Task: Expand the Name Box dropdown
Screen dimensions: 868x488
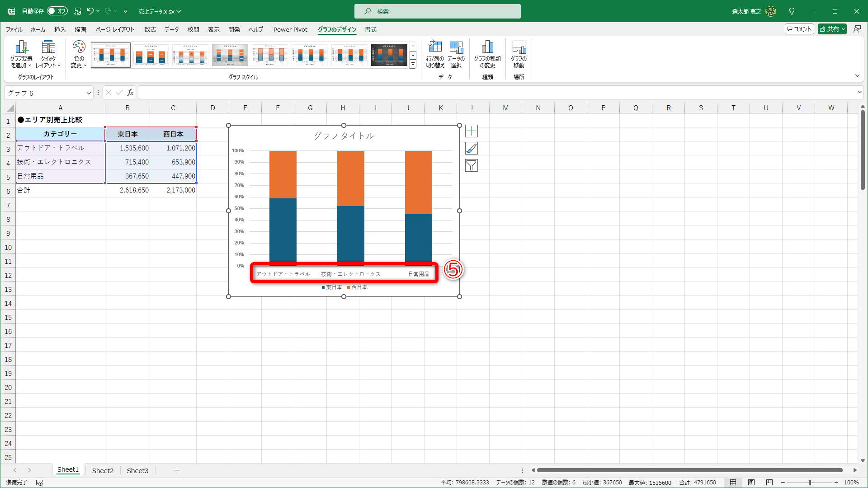Action: [89, 93]
